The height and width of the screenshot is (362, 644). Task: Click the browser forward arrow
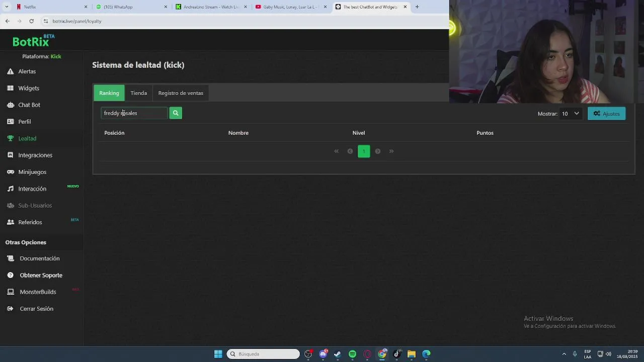20,21
